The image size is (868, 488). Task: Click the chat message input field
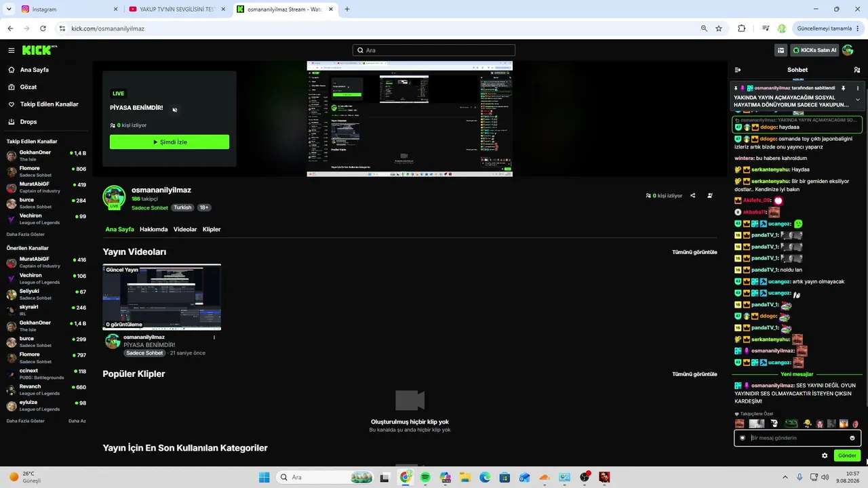click(797, 438)
